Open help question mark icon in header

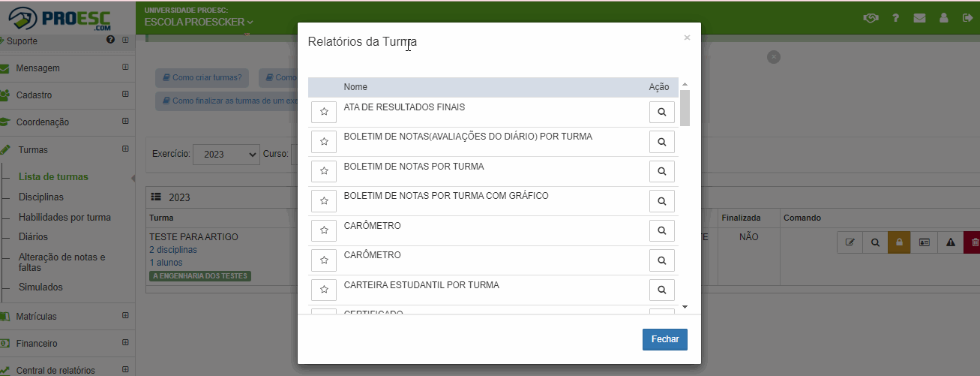[895, 18]
